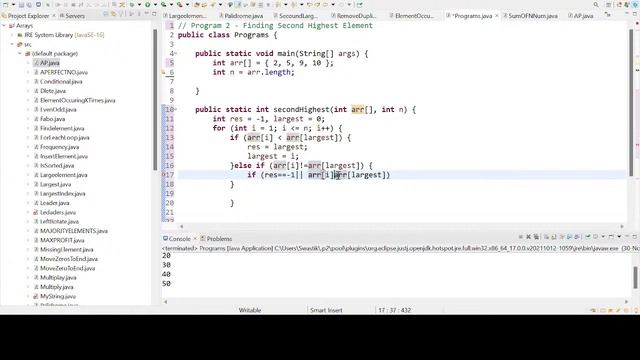Select MAXPROFIT.java in Project Explorer
640x360 pixels.
pos(62,240)
